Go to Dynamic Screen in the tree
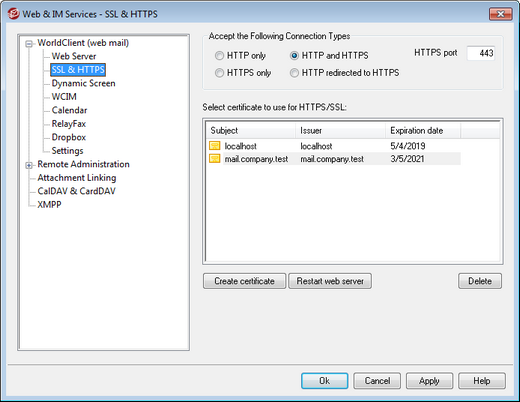This screenshot has width=520, height=402. (x=83, y=83)
